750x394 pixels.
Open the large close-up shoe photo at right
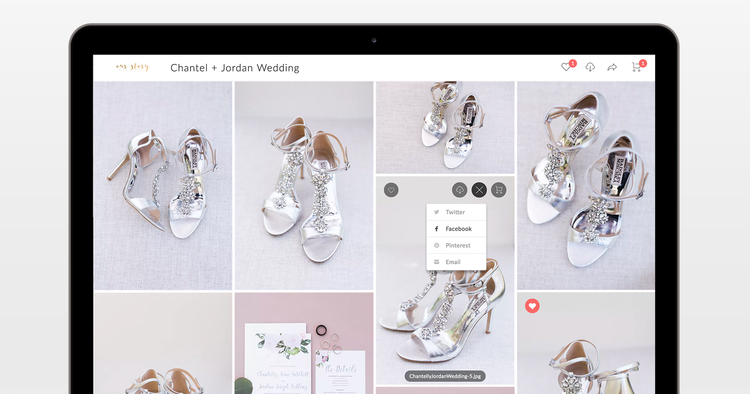586,186
